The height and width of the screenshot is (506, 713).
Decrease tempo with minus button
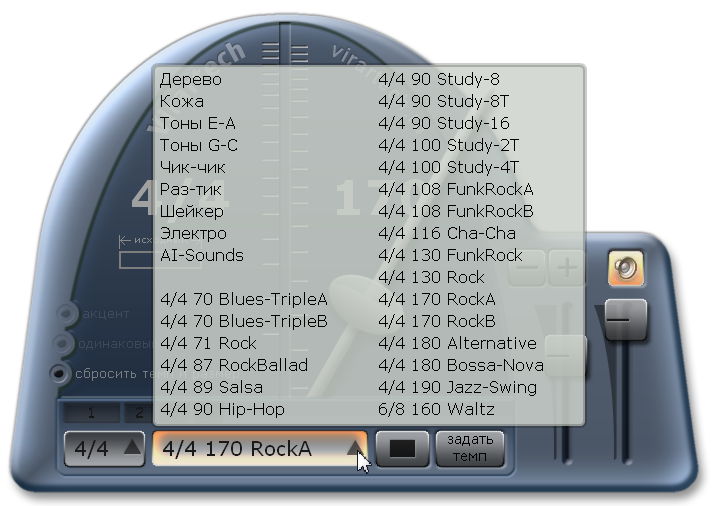pyautogui.click(x=527, y=268)
